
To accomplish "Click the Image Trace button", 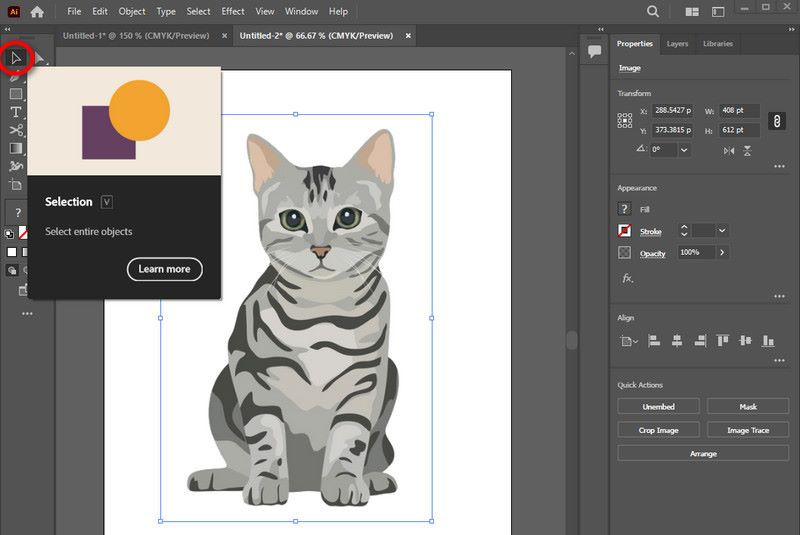I will point(748,430).
